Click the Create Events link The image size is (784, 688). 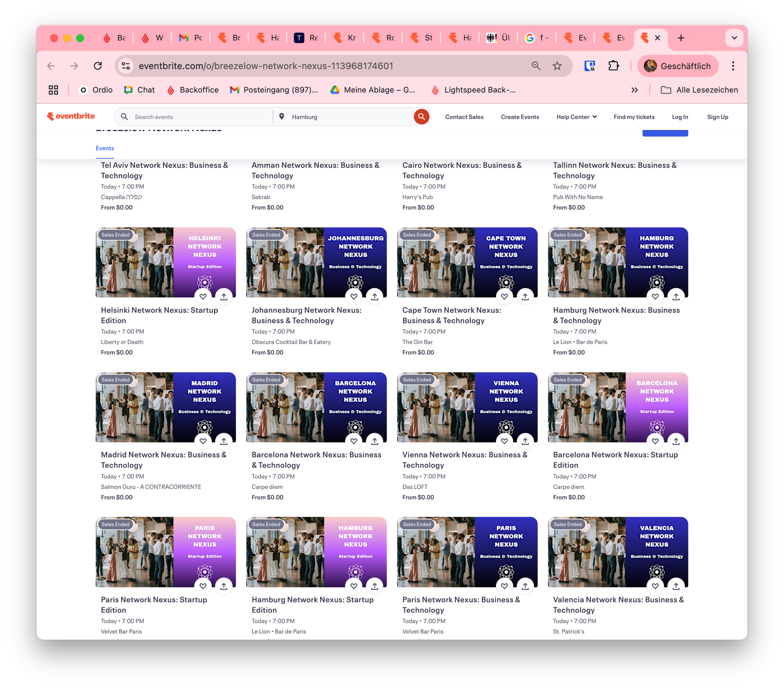click(520, 117)
